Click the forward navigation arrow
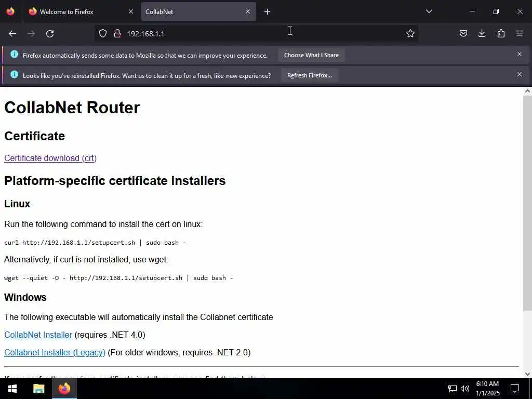This screenshot has width=532, height=399. click(31, 34)
